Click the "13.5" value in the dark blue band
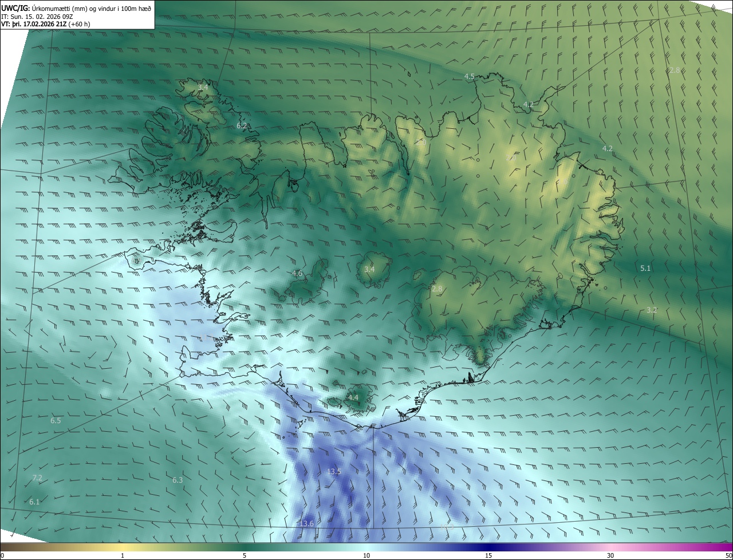Screen dimensions: 733x560 click(334, 471)
